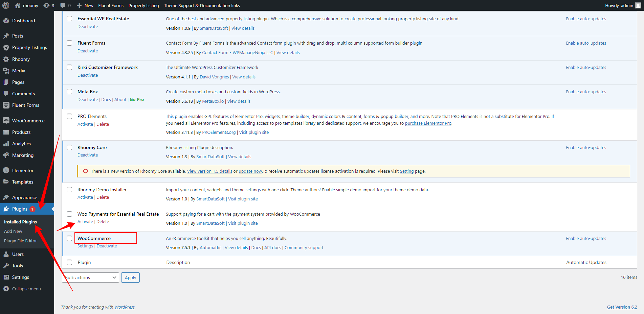The width and height of the screenshot is (644, 314).
Task: Select Appearance in the sidebar
Action: tap(24, 197)
